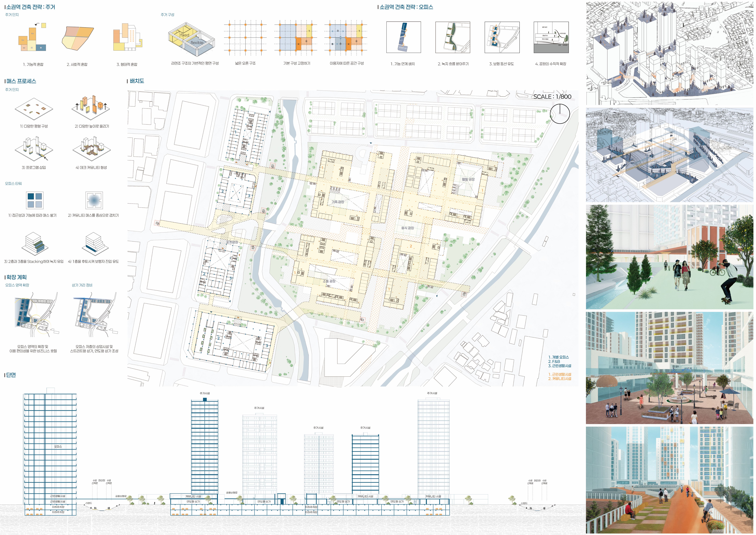This screenshot has width=756, height=535.
Task: Open the white aerial axonometric city rendering
Action: pos(669,53)
